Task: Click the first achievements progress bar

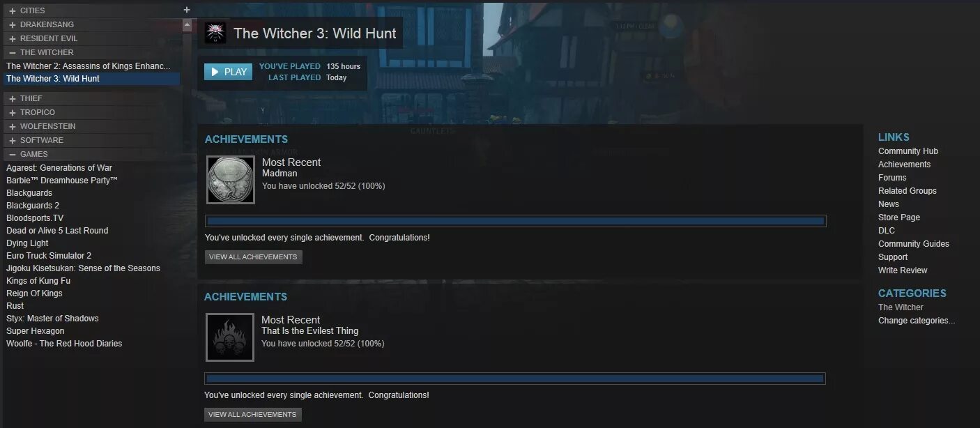Action: coord(516,221)
